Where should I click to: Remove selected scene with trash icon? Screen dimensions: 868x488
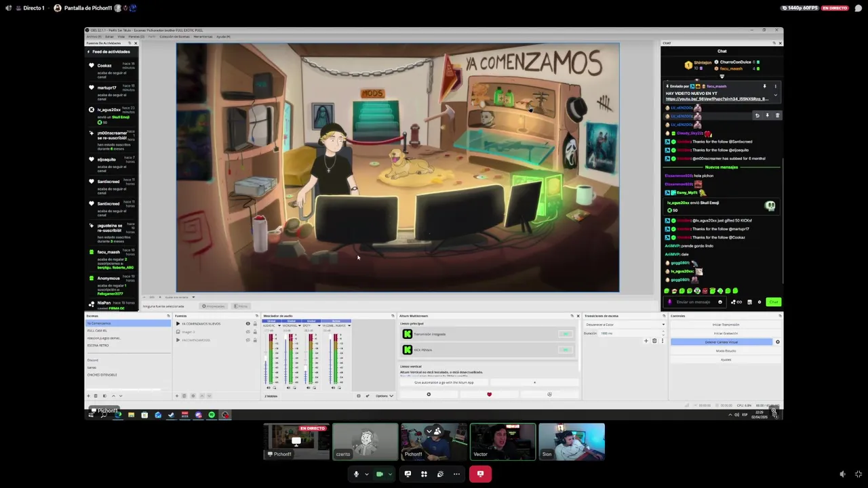tap(96, 396)
